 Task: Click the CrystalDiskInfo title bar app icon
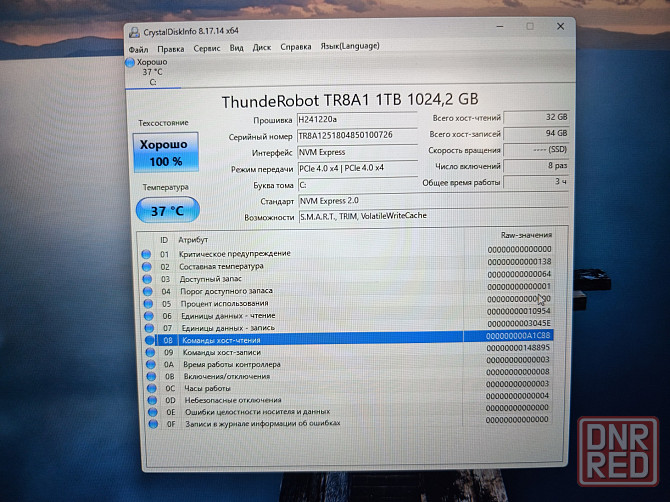click(134, 32)
